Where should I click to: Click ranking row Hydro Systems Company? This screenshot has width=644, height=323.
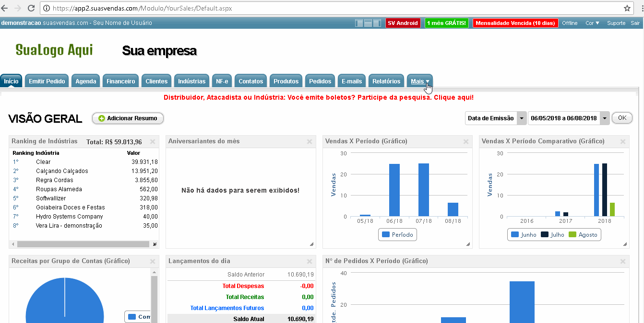[x=85, y=217]
